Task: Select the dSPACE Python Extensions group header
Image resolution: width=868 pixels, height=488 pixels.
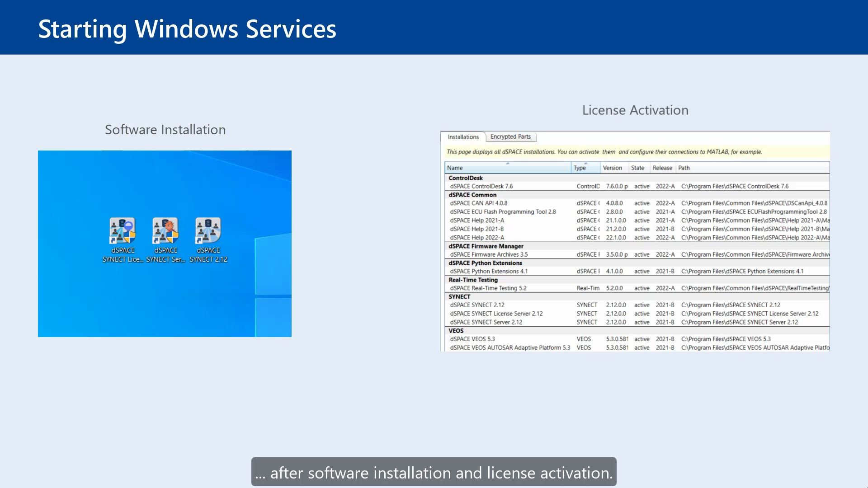Action: click(x=637, y=263)
